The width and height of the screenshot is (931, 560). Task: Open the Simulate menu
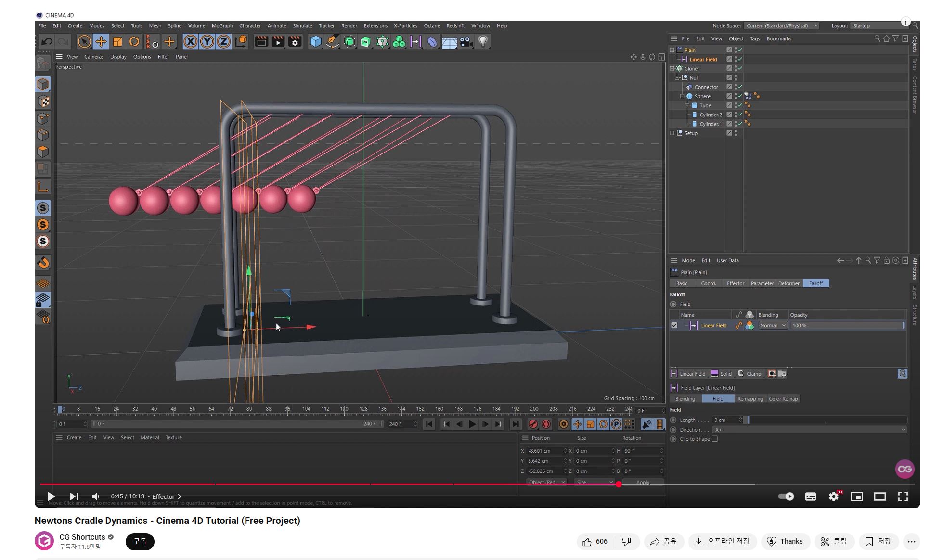tap(302, 26)
